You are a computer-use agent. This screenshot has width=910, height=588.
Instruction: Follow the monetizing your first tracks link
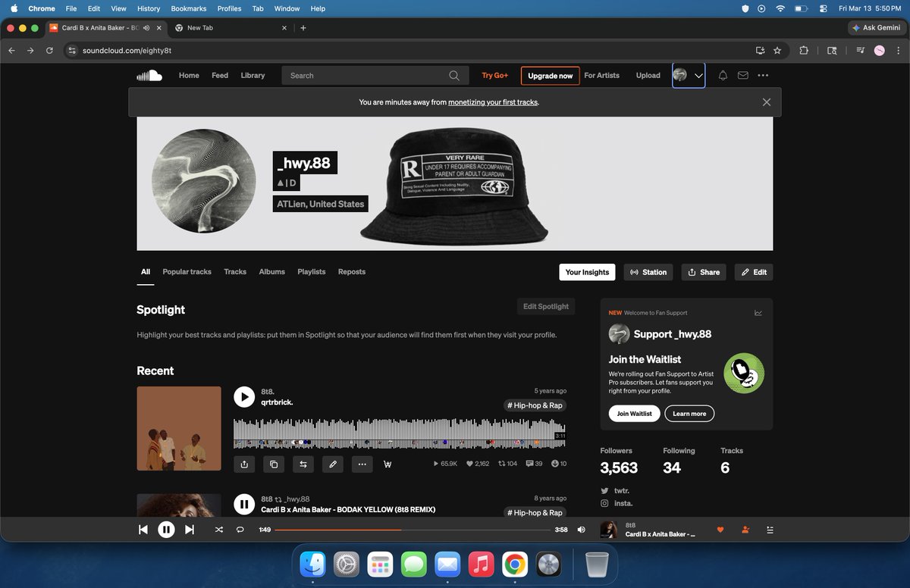coord(493,102)
